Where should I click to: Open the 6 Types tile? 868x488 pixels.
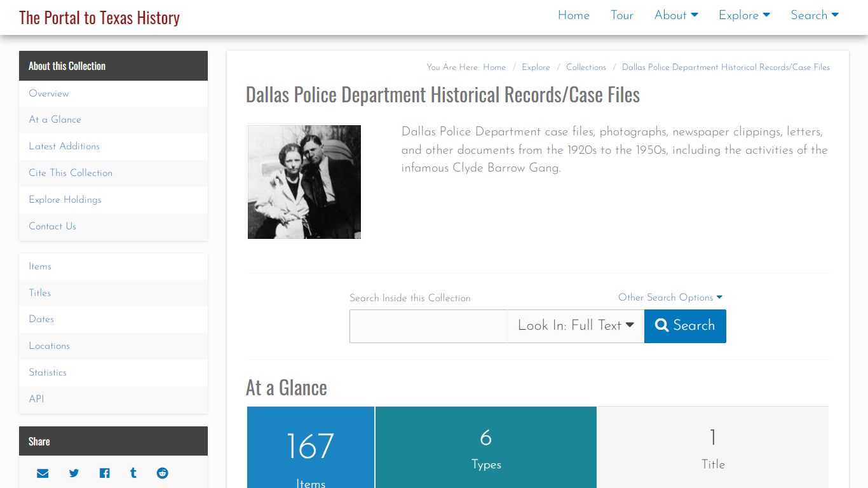pyautogui.click(x=486, y=447)
